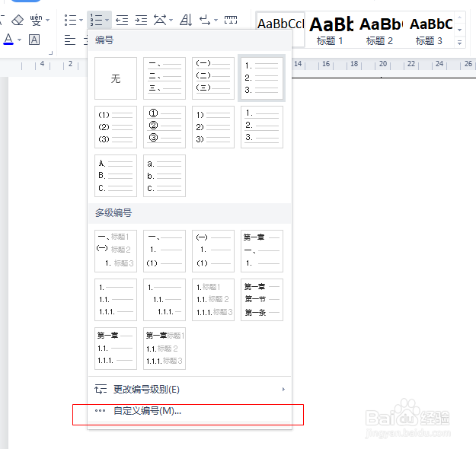The image size is (476, 449).
Task: Select the second-row 1. 2. 3. numbering style
Action: 262,127
